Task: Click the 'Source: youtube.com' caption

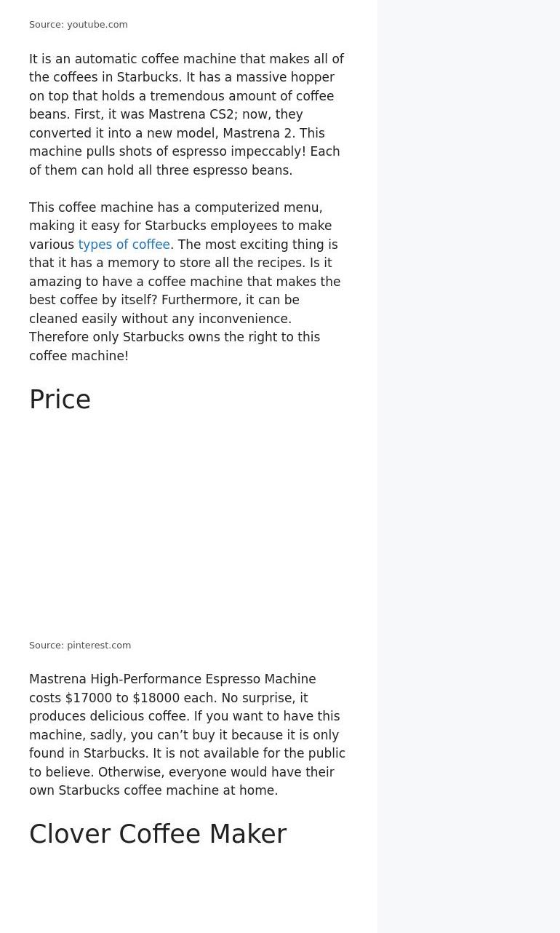Action: click(x=79, y=25)
